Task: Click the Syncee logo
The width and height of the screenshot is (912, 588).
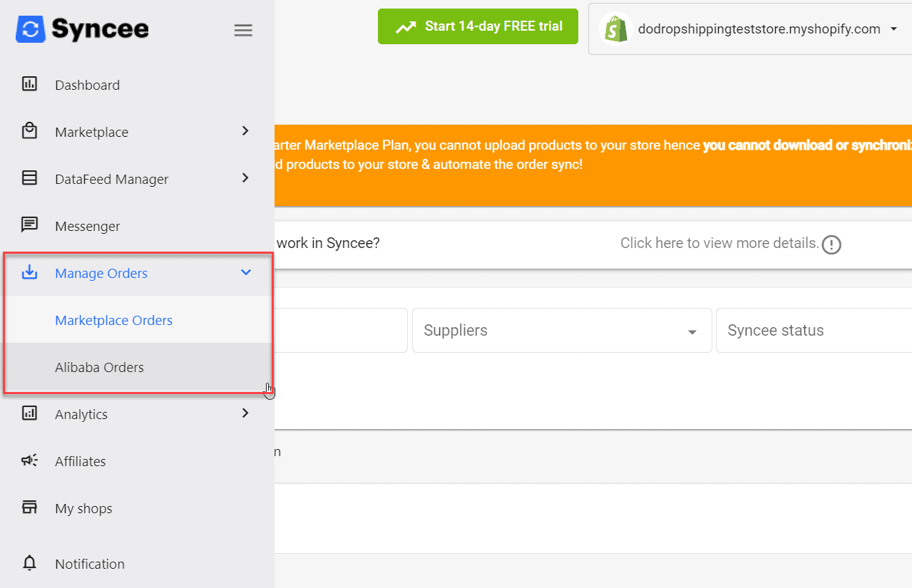Action: coord(82,29)
